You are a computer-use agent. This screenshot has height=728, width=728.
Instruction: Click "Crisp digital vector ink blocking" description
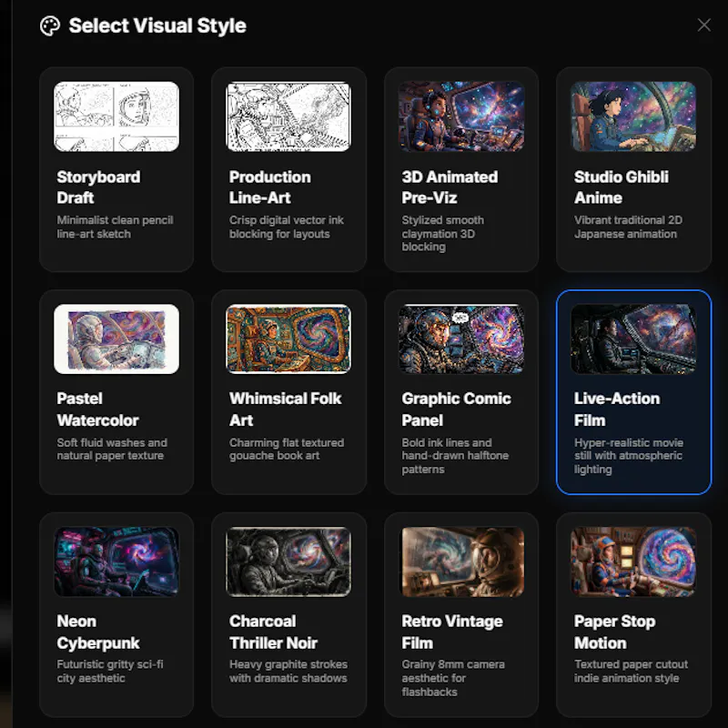click(286, 227)
